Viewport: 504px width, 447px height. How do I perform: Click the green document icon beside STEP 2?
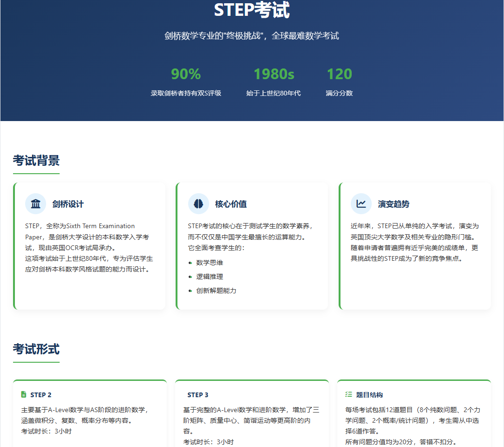click(x=24, y=395)
